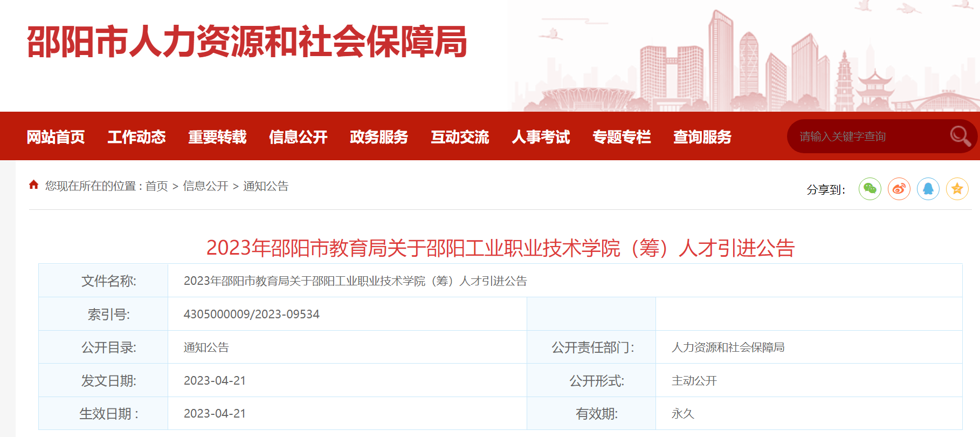The width and height of the screenshot is (980, 437).
Task: Open the 工作动态 menu item
Action: tap(136, 137)
